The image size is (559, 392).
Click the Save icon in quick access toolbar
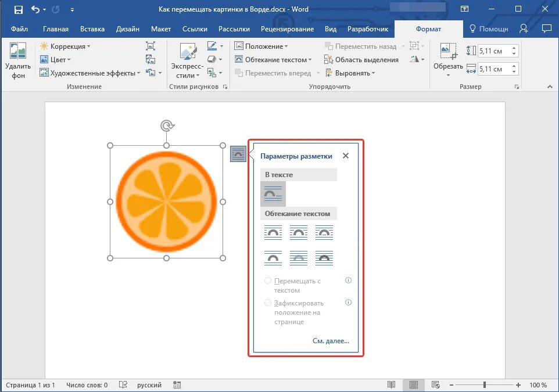18,10
